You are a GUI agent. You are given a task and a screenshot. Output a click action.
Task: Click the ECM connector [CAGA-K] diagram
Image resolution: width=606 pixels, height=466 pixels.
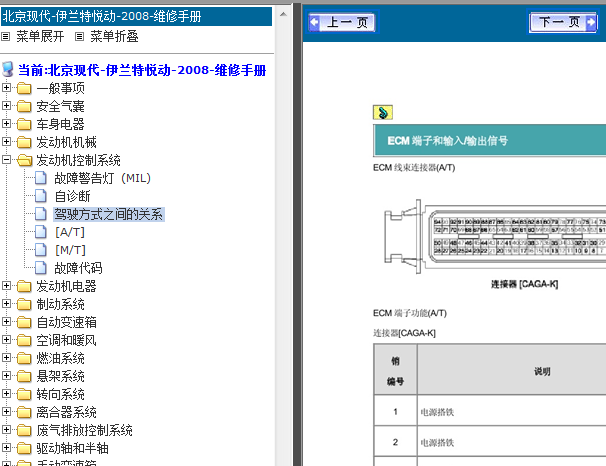tap(495, 237)
